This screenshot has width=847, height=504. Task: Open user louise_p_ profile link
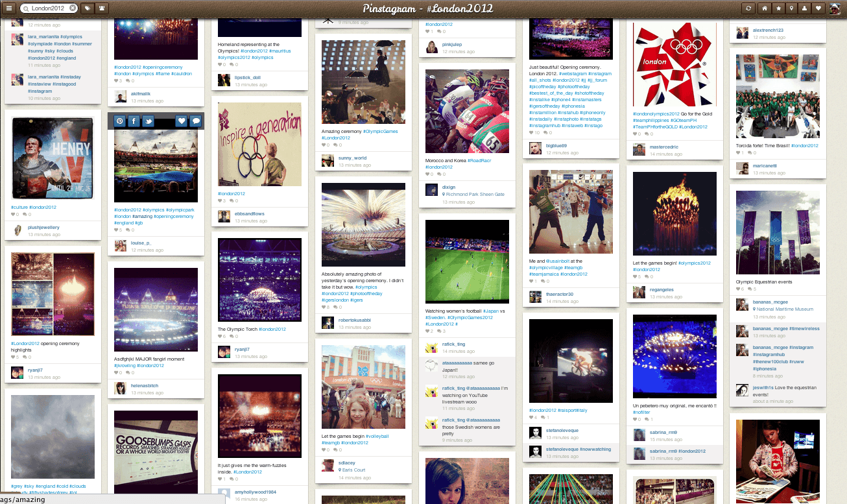click(141, 243)
